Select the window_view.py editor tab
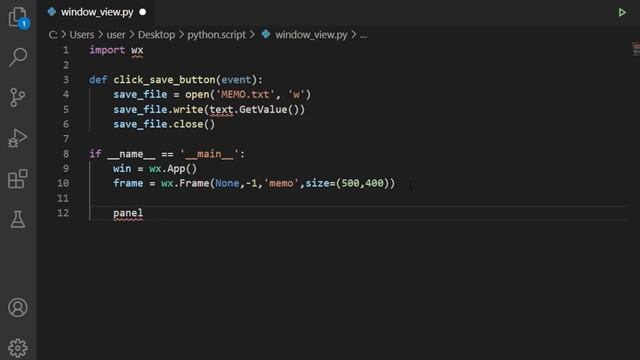Viewport: 640px width, 360px height. [97, 12]
